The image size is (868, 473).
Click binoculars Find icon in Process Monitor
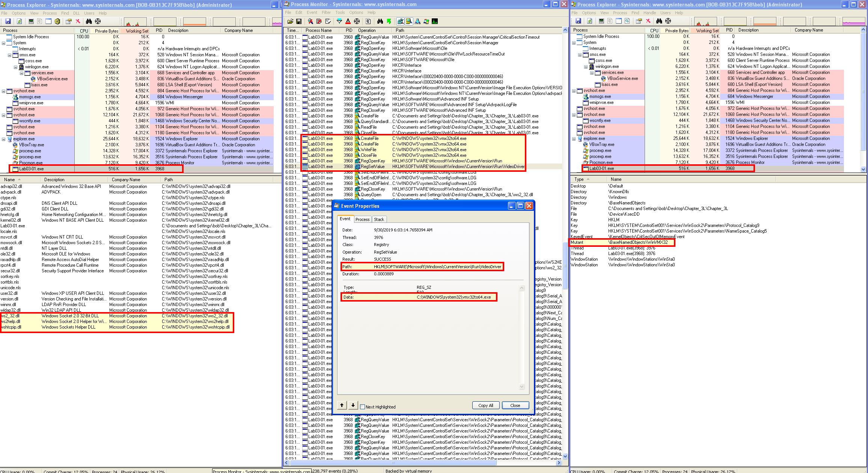click(380, 21)
